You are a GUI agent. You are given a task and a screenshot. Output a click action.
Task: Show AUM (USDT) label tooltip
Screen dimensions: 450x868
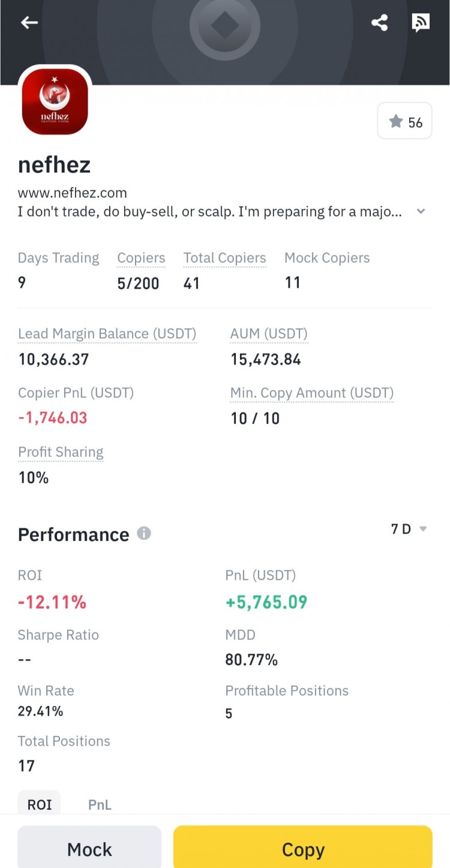(x=269, y=334)
